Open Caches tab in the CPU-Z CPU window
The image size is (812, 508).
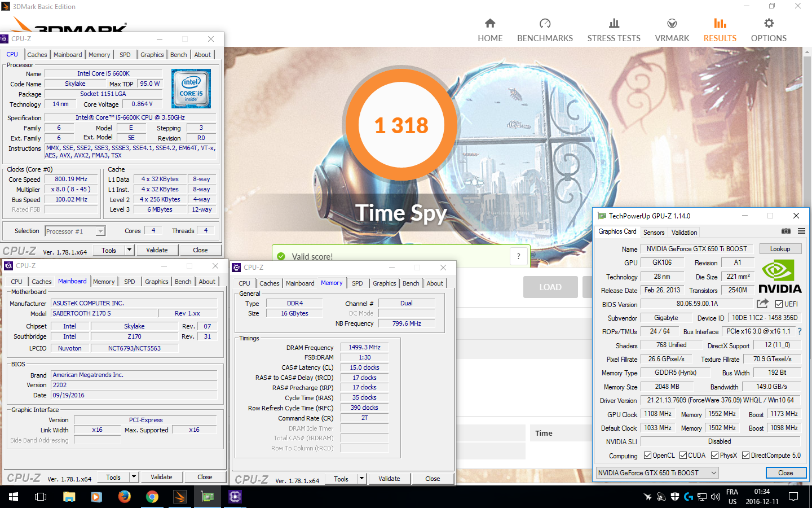point(37,55)
